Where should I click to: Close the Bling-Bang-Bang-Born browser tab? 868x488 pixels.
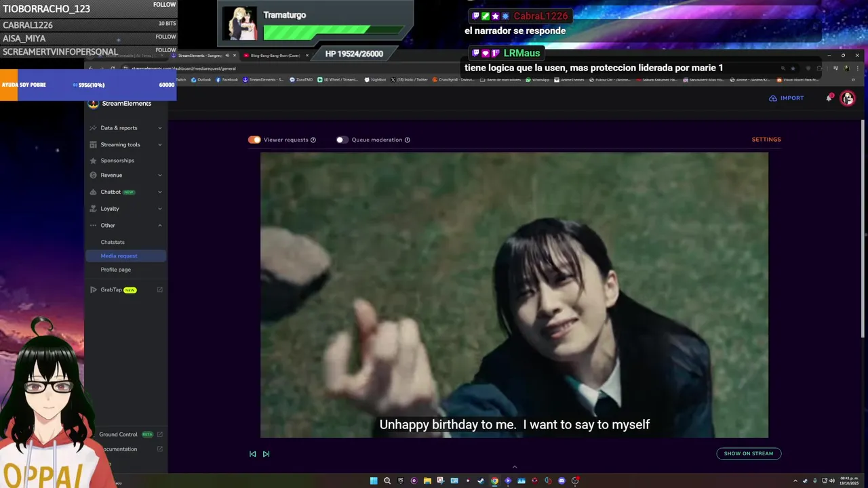(307, 56)
